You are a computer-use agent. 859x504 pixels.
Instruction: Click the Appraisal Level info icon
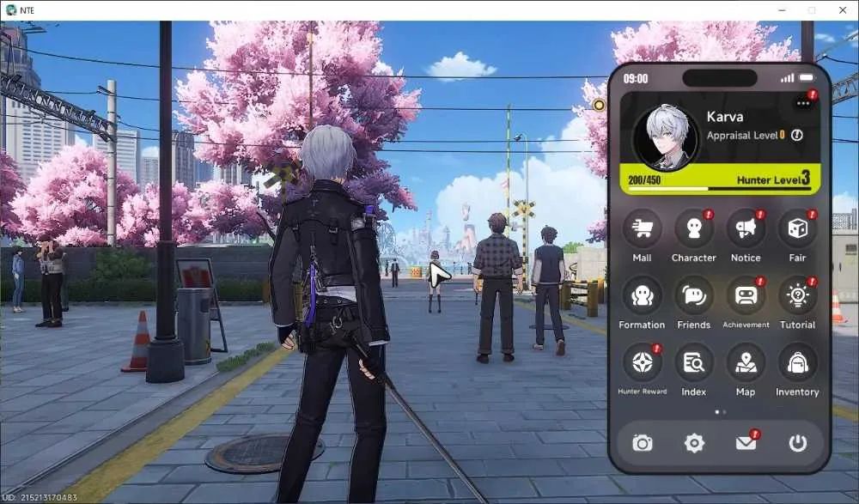point(797,136)
